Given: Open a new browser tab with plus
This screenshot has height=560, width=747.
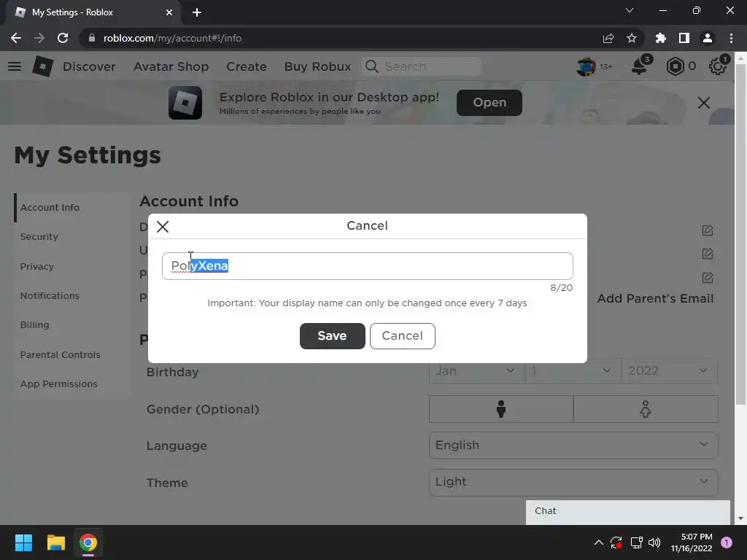Looking at the screenshot, I should (x=197, y=12).
